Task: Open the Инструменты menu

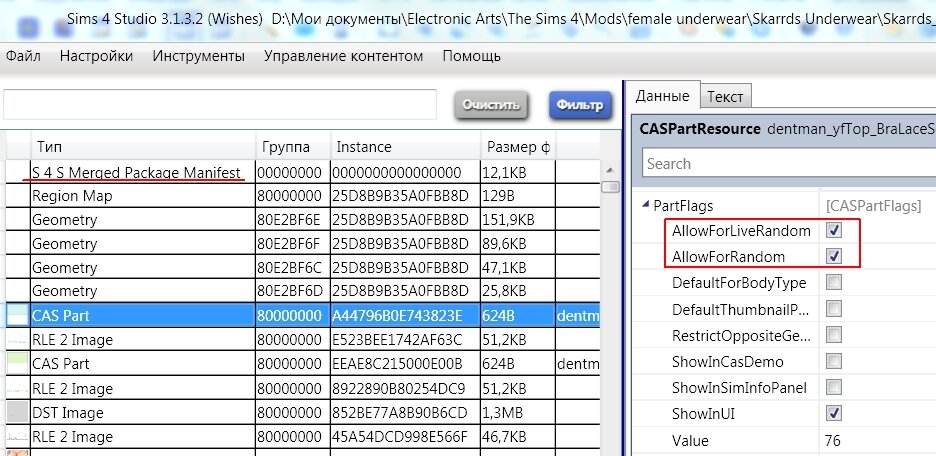Action: click(199, 57)
